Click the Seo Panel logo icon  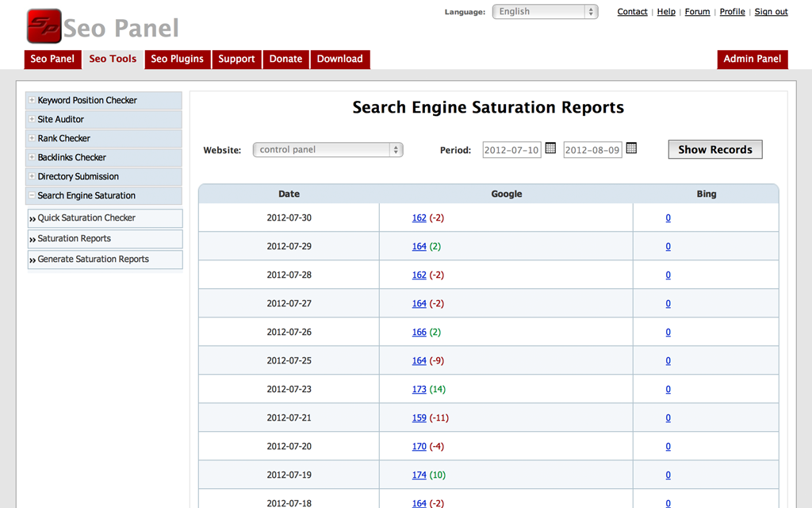tap(44, 26)
